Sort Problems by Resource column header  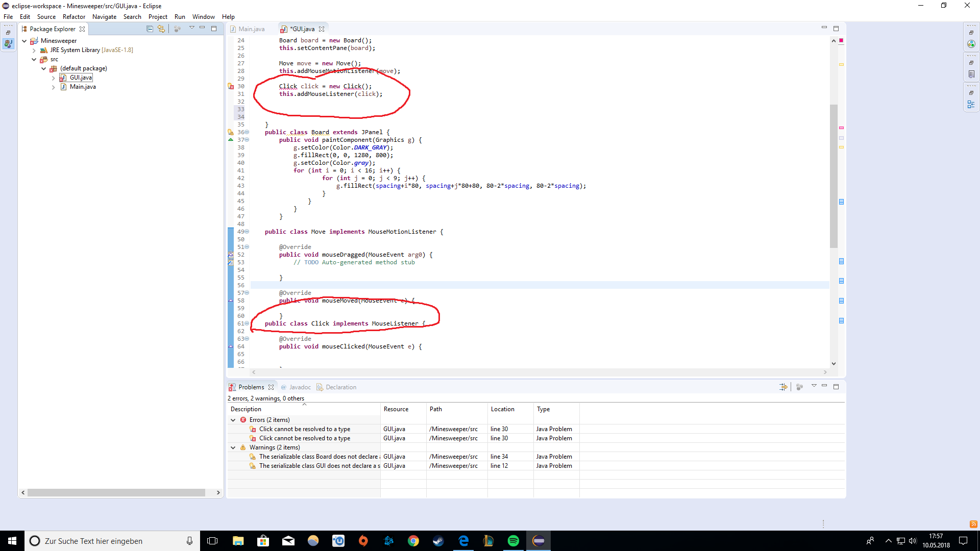(396, 409)
